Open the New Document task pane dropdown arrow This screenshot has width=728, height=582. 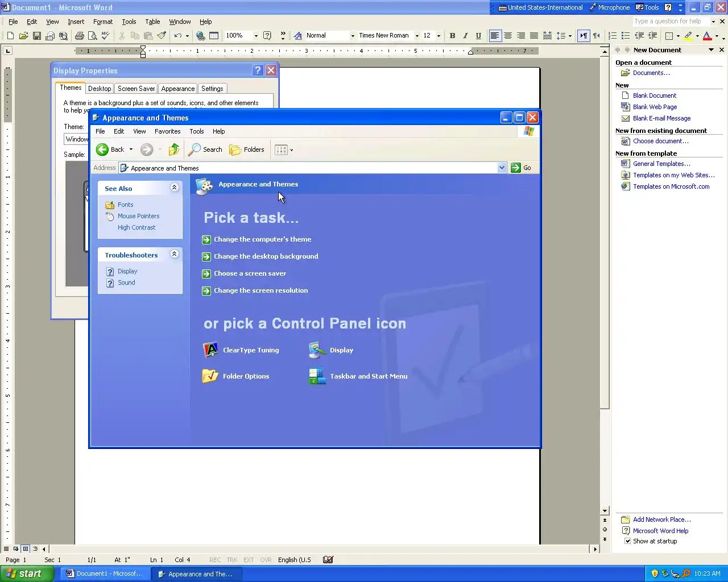point(711,50)
